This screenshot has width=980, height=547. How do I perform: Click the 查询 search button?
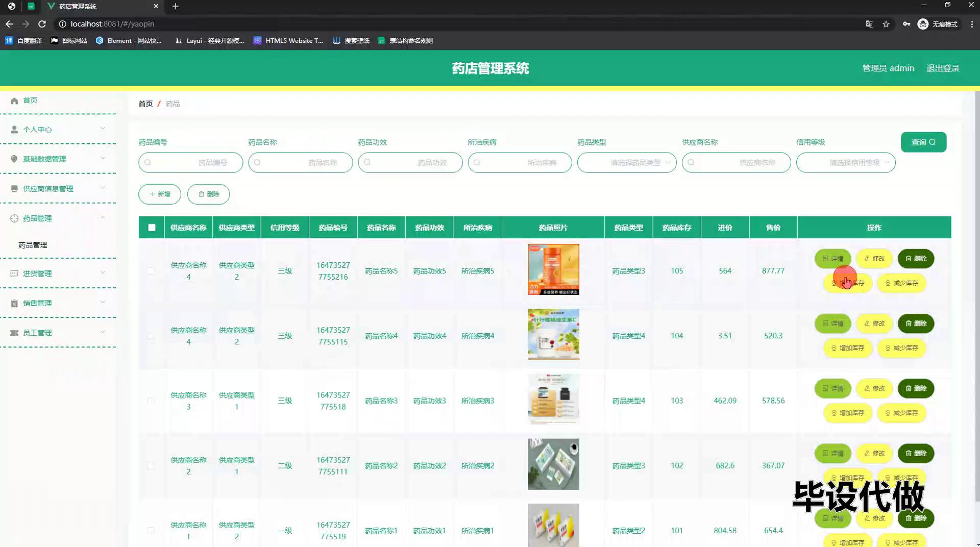(x=923, y=142)
